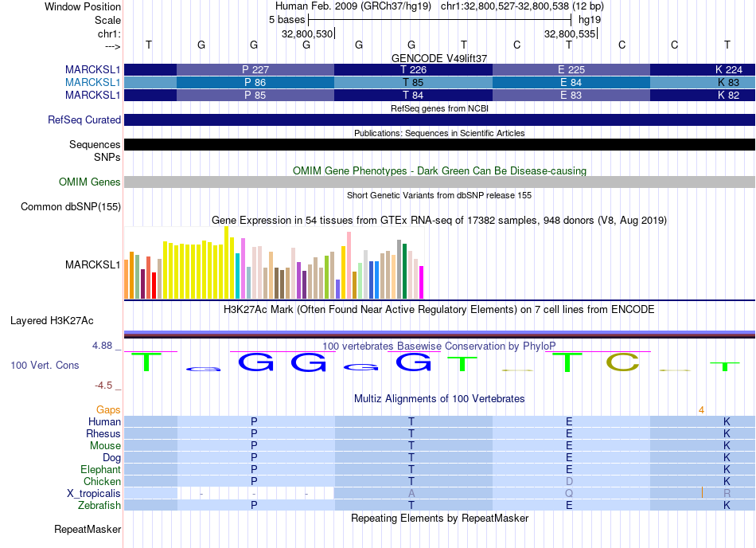Click the K 224 codon block

(x=703, y=69)
